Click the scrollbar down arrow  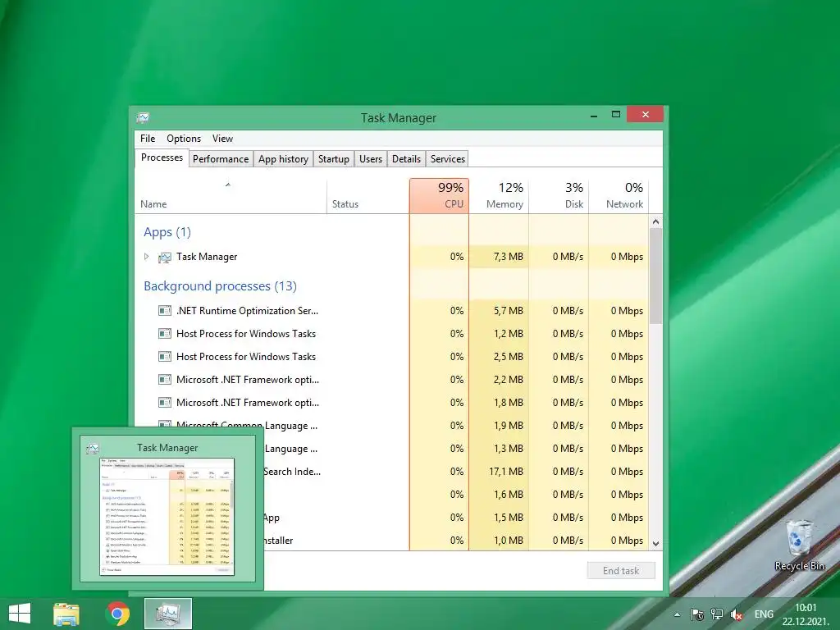click(655, 543)
